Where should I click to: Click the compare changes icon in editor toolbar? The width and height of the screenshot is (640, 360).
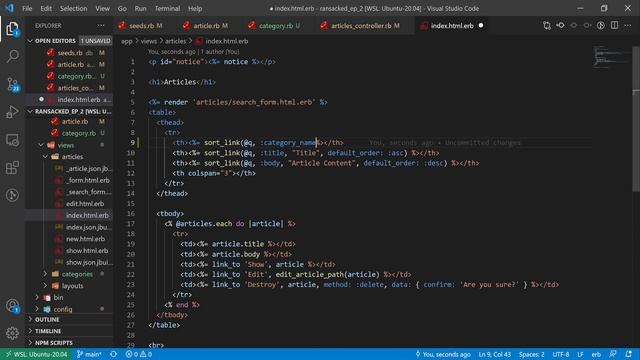(x=547, y=25)
